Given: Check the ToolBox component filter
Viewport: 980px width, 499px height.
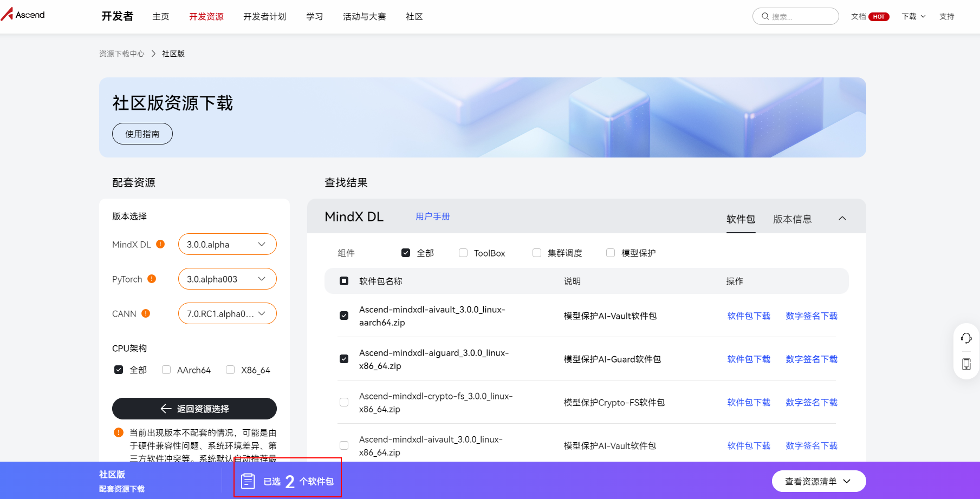Looking at the screenshot, I should 463,253.
